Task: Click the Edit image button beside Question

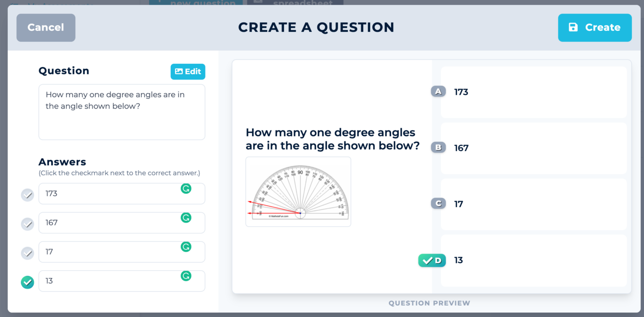Action: coord(188,72)
